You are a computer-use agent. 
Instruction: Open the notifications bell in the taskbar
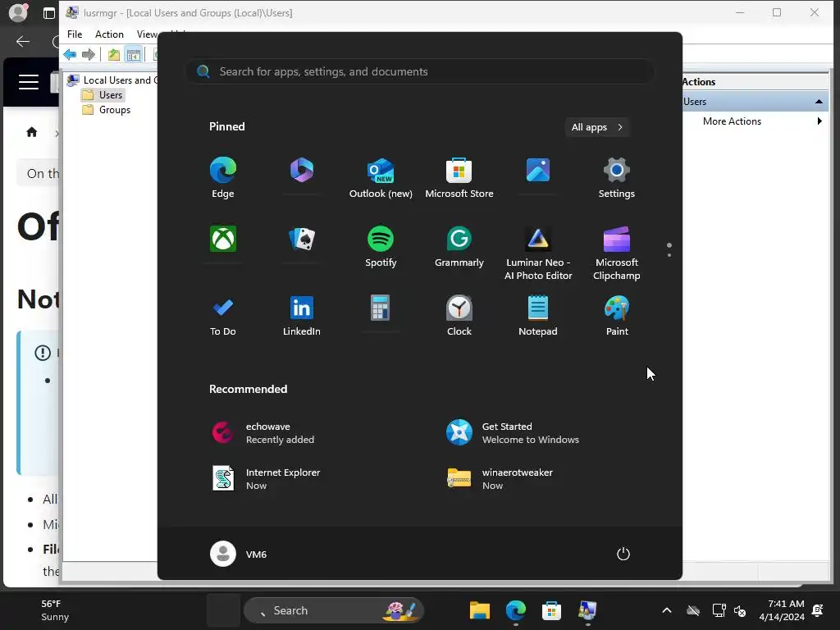818,610
